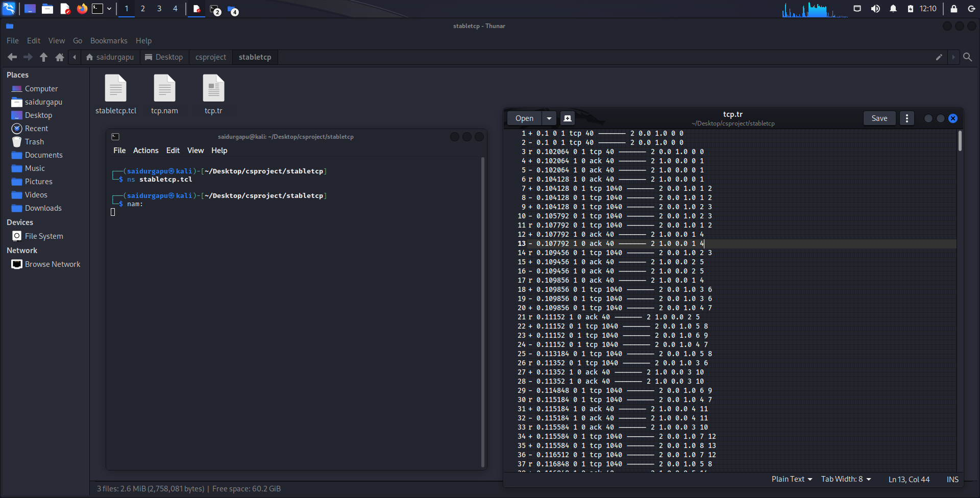Screen dimensions: 980x498
Task: Save the tcp.tr file
Action: tap(879, 118)
